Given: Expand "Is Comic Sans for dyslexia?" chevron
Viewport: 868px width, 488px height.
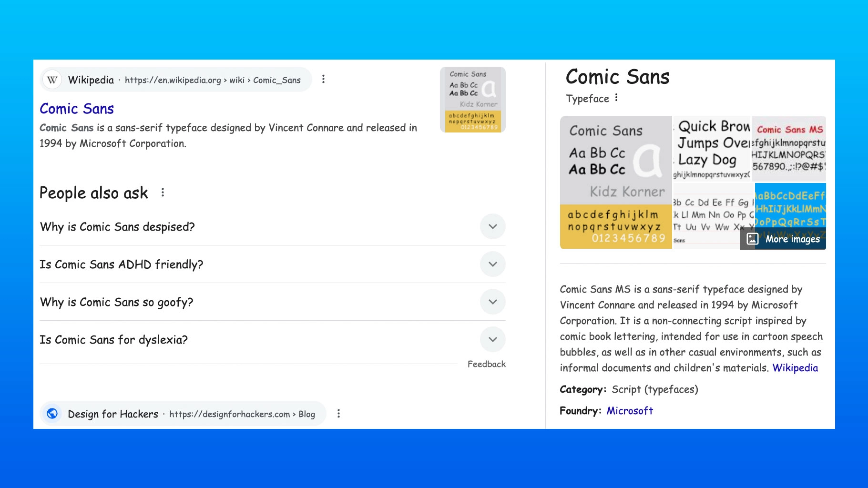Looking at the screenshot, I should click(x=493, y=339).
